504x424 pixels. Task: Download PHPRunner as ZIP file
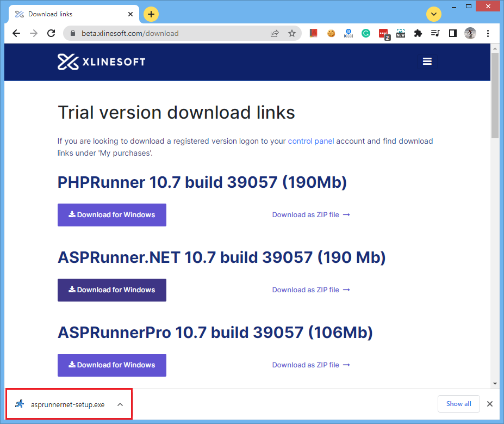(x=311, y=215)
